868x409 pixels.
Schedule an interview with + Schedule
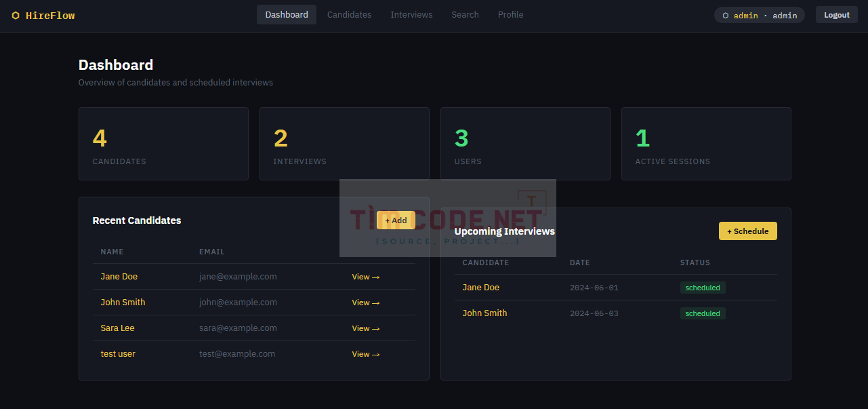[748, 231]
